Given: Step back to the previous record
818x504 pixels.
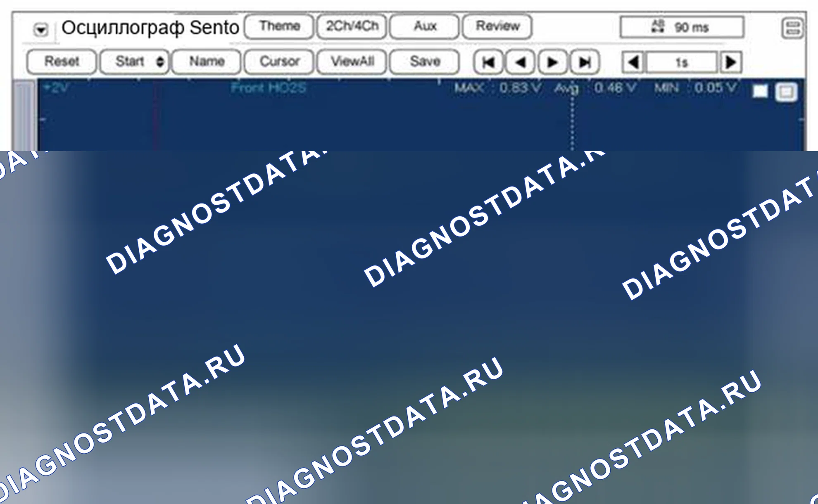Looking at the screenshot, I should click(x=520, y=62).
